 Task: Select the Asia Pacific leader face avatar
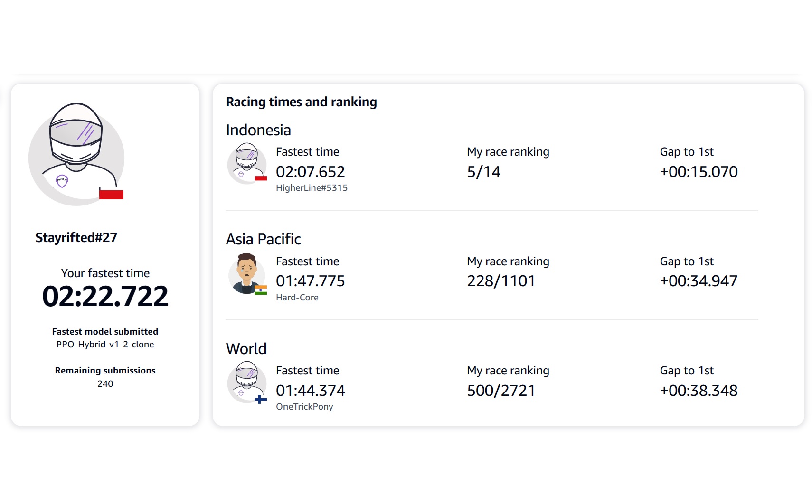click(246, 273)
